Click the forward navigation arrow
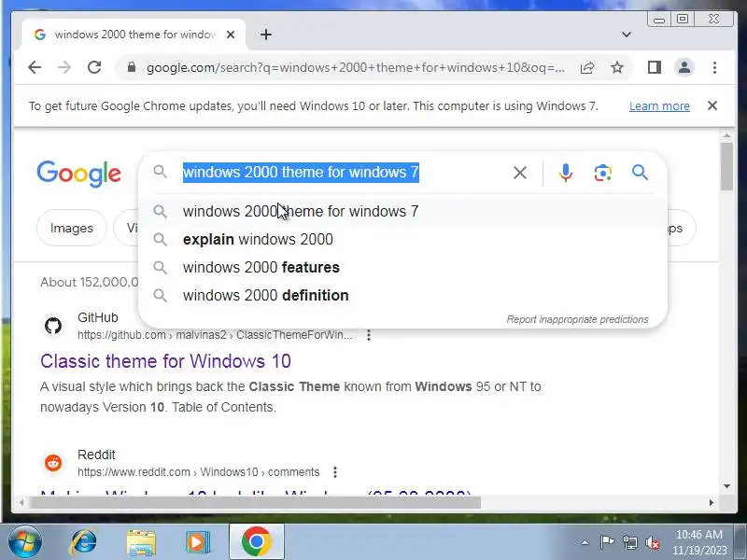747x560 pixels. coord(63,67)
